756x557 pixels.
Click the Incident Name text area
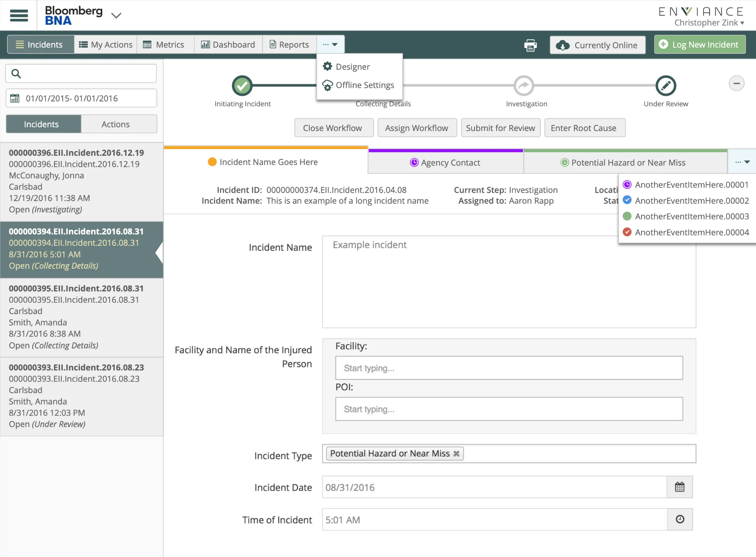[509, 282]
